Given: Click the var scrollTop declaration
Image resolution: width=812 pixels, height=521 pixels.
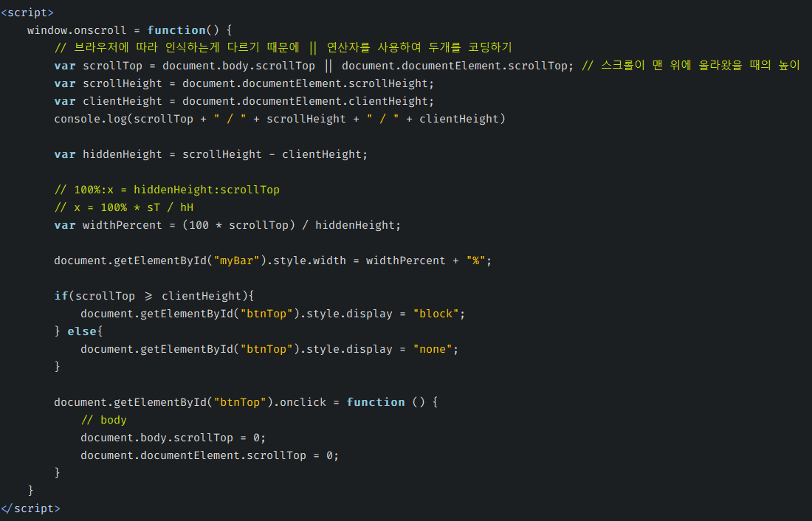Looking at the screenshot, I should (x=314, y=66).
